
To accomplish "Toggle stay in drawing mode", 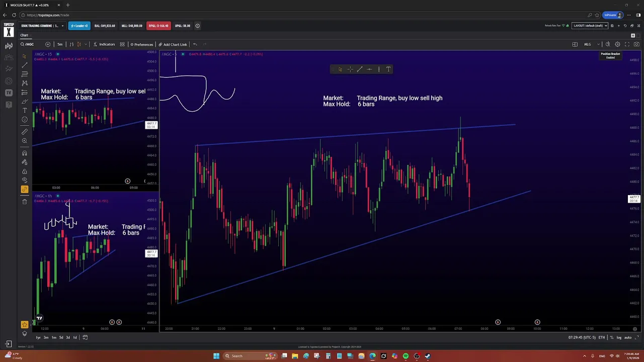I will 24,162.
